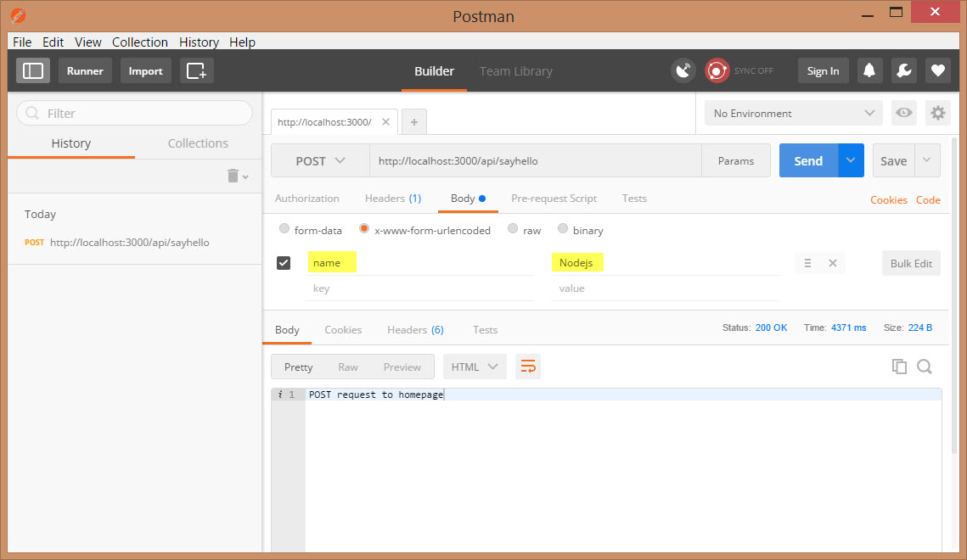The width and height of the screenshot is (967, 560).
Task: Click the Postman app logo
Action: [18, 15]
